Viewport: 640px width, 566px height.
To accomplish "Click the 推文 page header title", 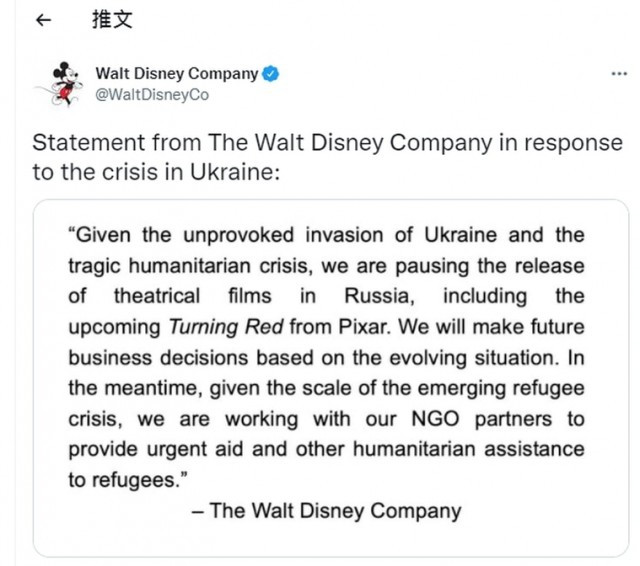I will (x=112, y=20).
